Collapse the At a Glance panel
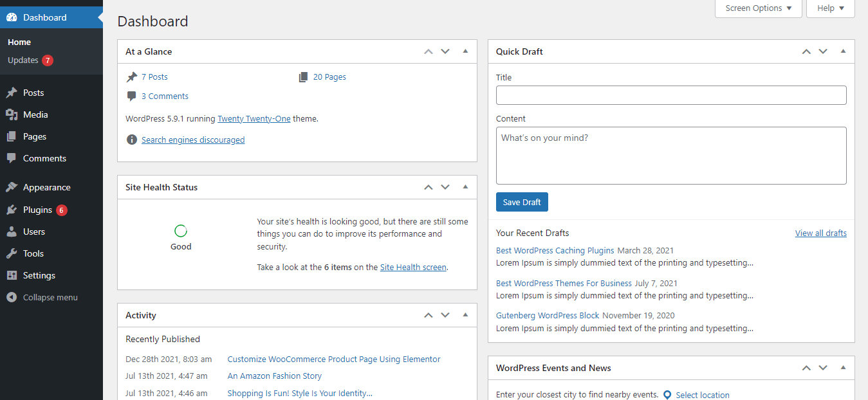Screen dimensions: 868x400 465,51
